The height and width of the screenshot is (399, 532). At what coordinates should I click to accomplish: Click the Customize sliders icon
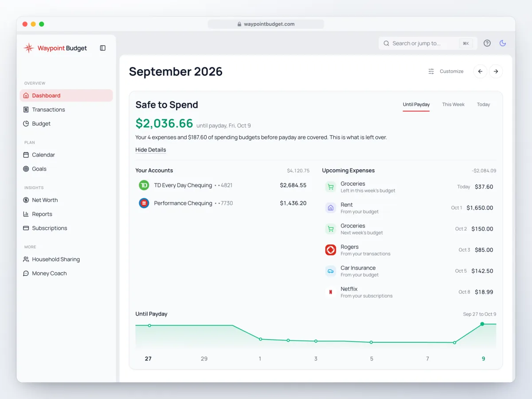[x=431, y=71]
